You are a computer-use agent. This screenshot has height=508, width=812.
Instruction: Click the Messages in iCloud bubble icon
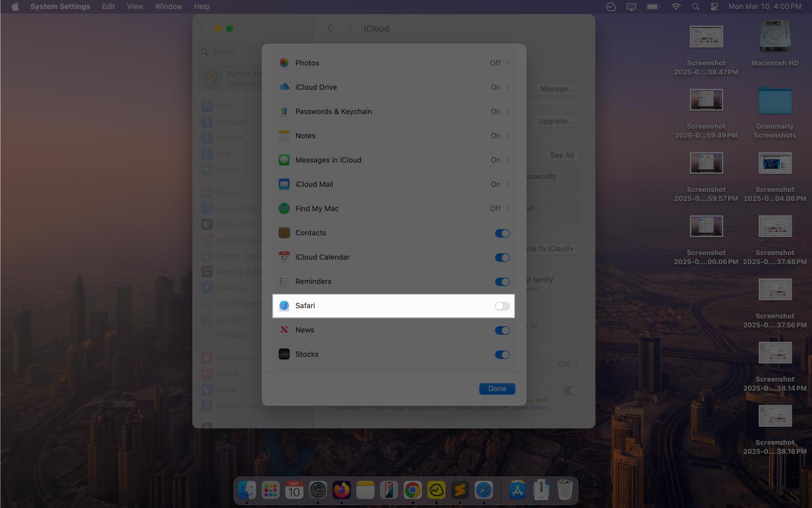pos(284,160)
